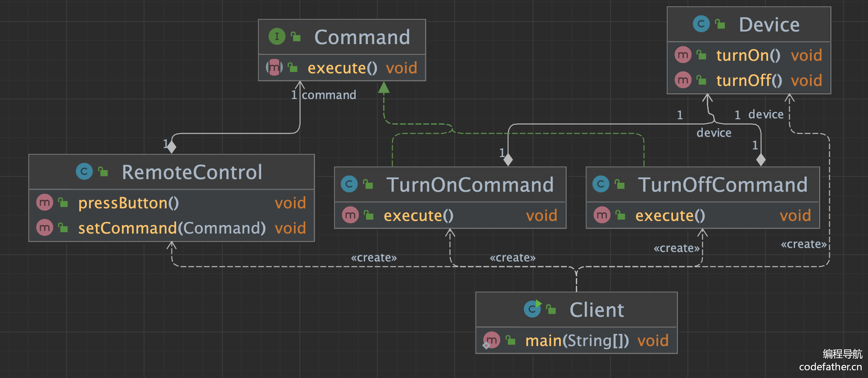Select the Command interface title header
This screenshot has height=378, width=868.
(x=362, y=37)
